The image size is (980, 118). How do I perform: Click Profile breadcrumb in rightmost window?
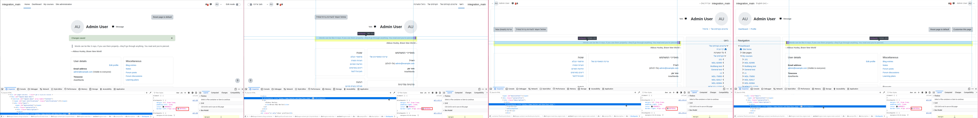tap(753, 29)
